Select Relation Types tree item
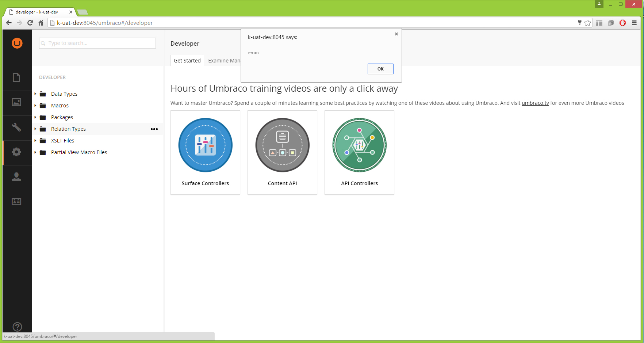Screen dimensions: 644x343 pos(68,129)
